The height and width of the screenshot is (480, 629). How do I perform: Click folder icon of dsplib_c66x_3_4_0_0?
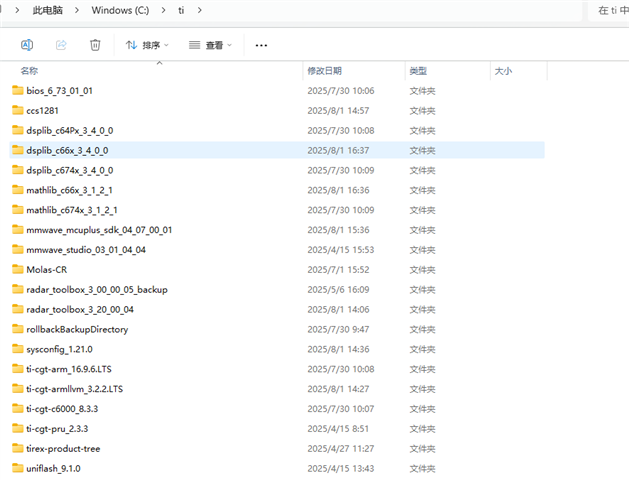18,150
